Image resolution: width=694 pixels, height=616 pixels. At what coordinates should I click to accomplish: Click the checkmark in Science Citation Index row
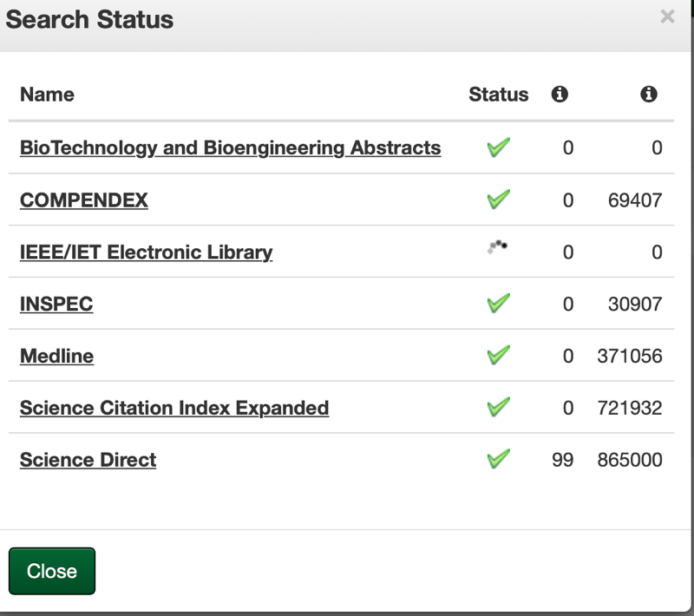coord(498,407)
